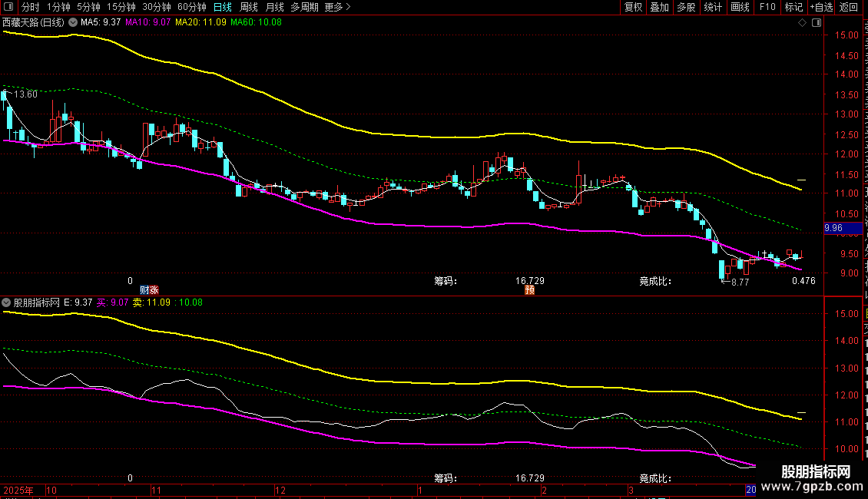Viewport: 868px width, 499px height.
Task: Click the 返回 back button
Action: click(849, 7)
